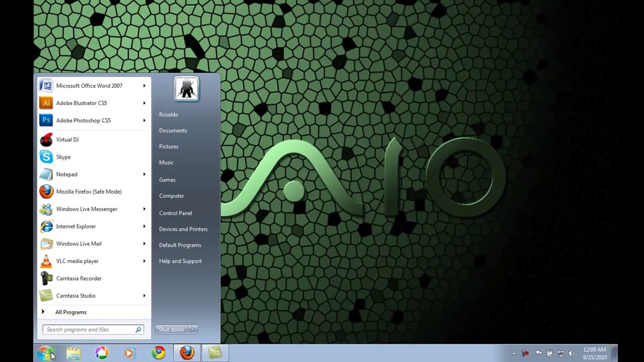Launch Google Chrome from the taskbar
The width and height of the screenshot is (644, 362).
click(159, 353)
